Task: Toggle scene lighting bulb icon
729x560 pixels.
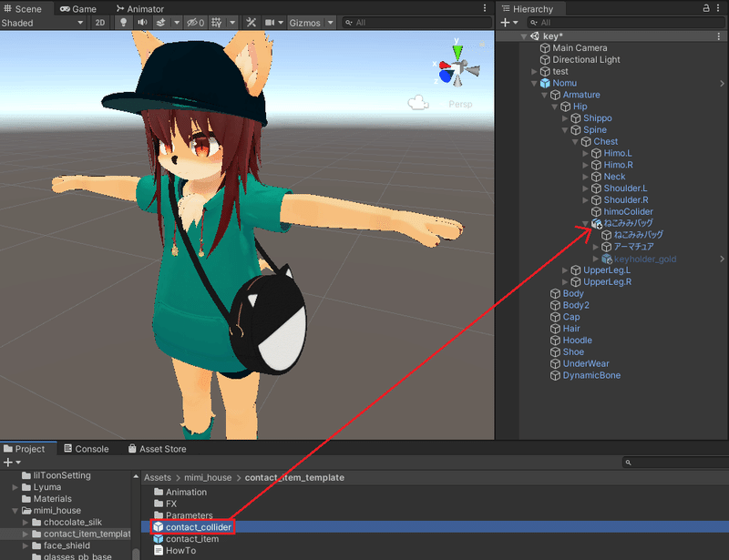Action: pyautogui.click(x=123, y=22)
